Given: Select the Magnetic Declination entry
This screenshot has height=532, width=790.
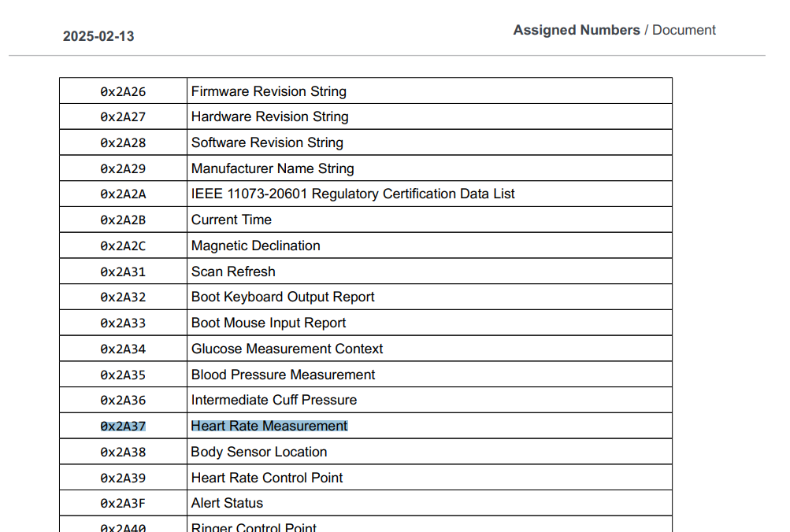Looking at the screenshot, I should (255, 246).
